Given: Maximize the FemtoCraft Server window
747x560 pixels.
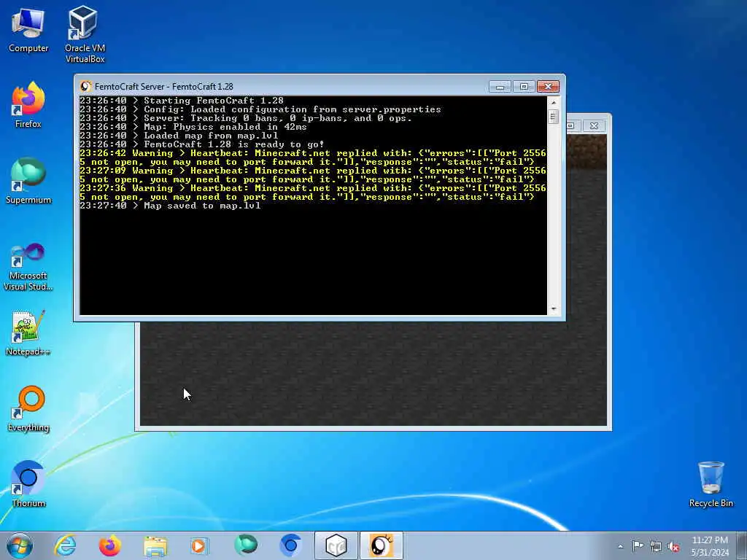Looking at the screenshot, I should [x=524, y=87].
